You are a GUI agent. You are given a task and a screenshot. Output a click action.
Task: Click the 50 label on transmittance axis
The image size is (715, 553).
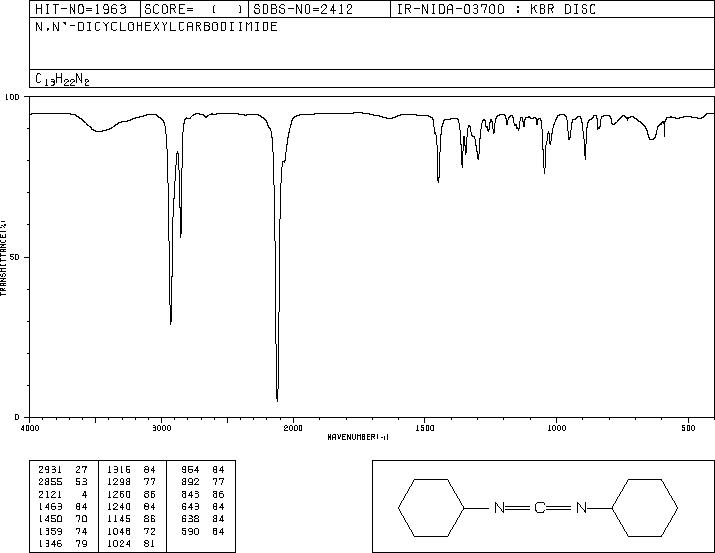[x=15, y=257]
